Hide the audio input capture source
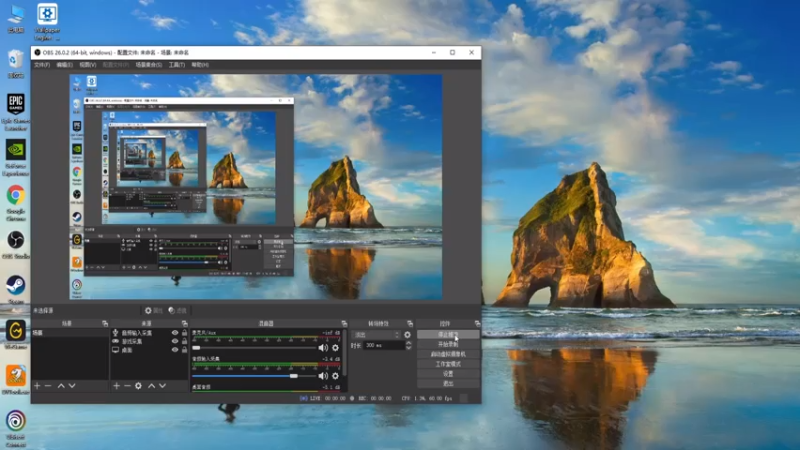This screenshot has height=450, width=800. coord(175,333)
